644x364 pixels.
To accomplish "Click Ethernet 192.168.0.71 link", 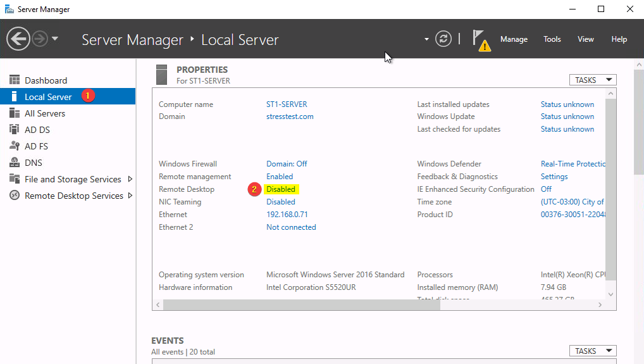I will point(287,214).
